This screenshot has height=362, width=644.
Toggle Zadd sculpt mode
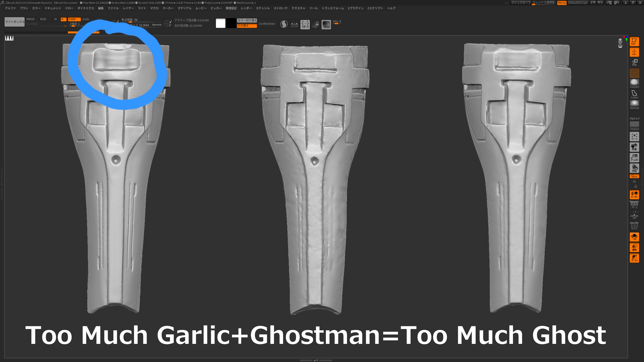pyautogui.click(x=74, y=19)
